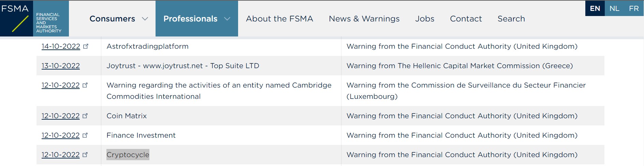Expand the Professionals menu chevron
This screenshot has width=644, height=166.
click(x=227, y=19)
